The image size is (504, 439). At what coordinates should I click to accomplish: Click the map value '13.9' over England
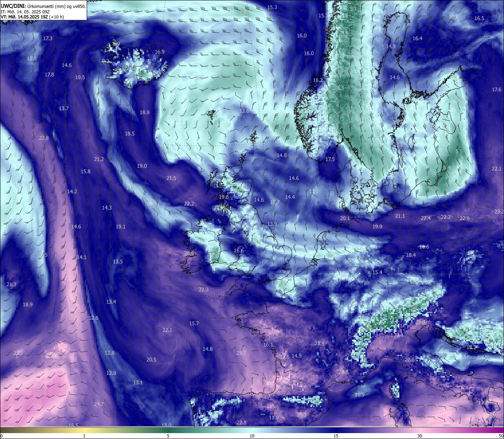coord(272,224)
